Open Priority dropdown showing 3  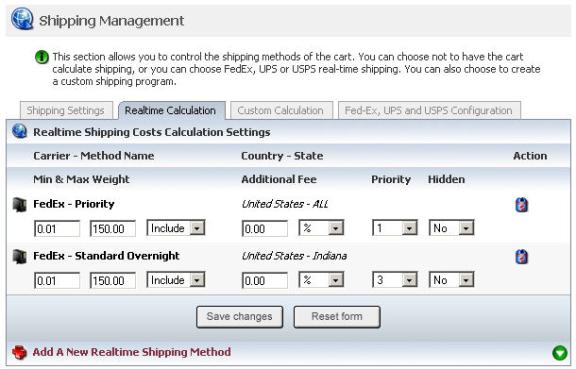395,280
